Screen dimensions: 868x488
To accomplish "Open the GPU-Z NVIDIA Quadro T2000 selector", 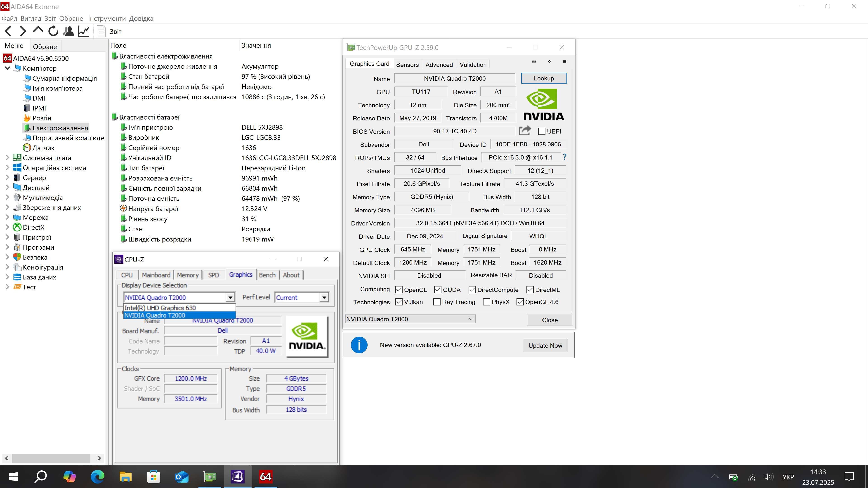I will click(x=410, y=319).
